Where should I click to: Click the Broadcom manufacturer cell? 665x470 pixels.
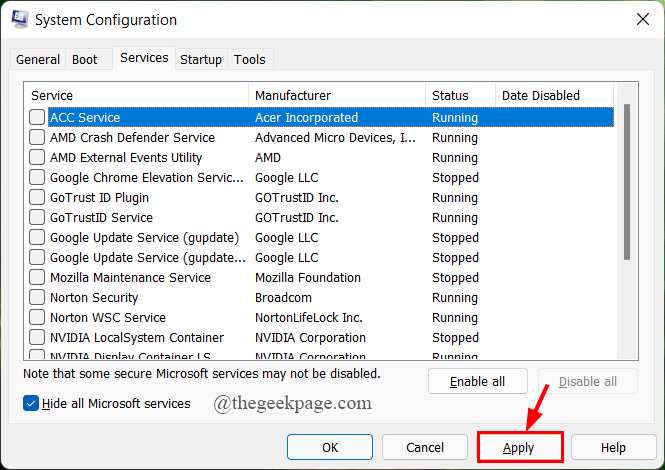tap(283, 298)
